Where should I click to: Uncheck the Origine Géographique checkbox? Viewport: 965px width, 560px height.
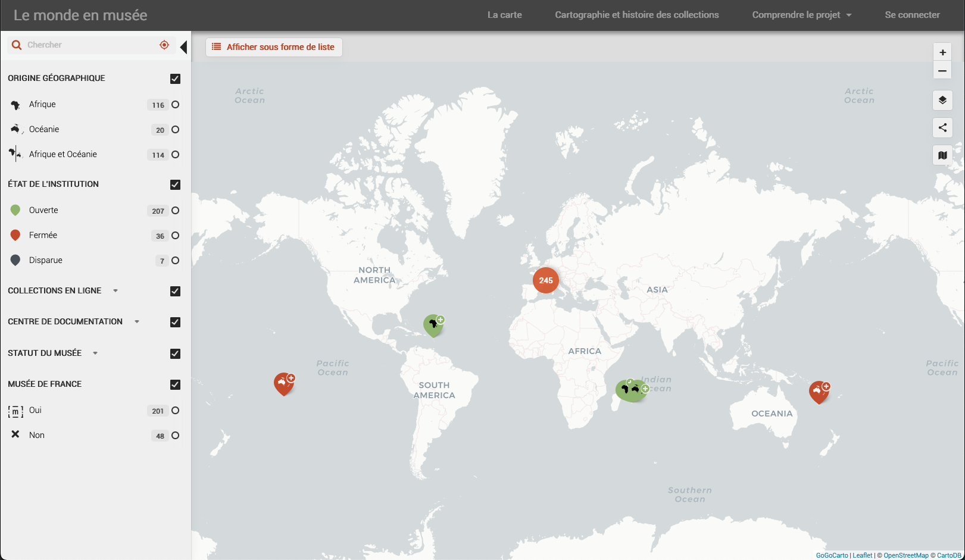pos(175,79)
